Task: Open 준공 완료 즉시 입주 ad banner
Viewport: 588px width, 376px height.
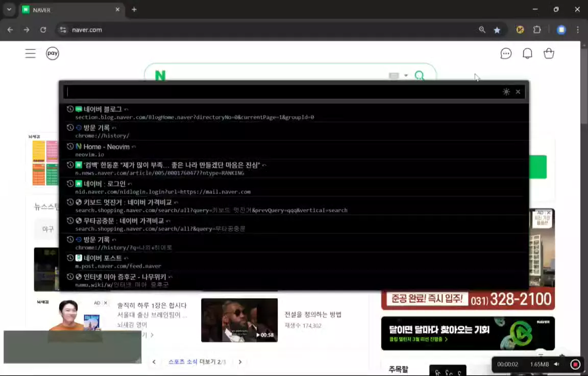Action: [468, 299]
